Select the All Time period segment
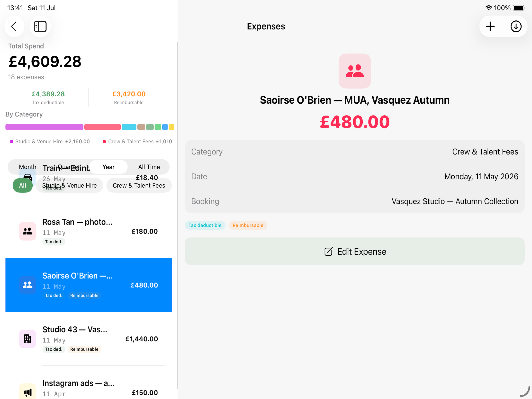This screenshot has width=532, height=399. [149, 167]
